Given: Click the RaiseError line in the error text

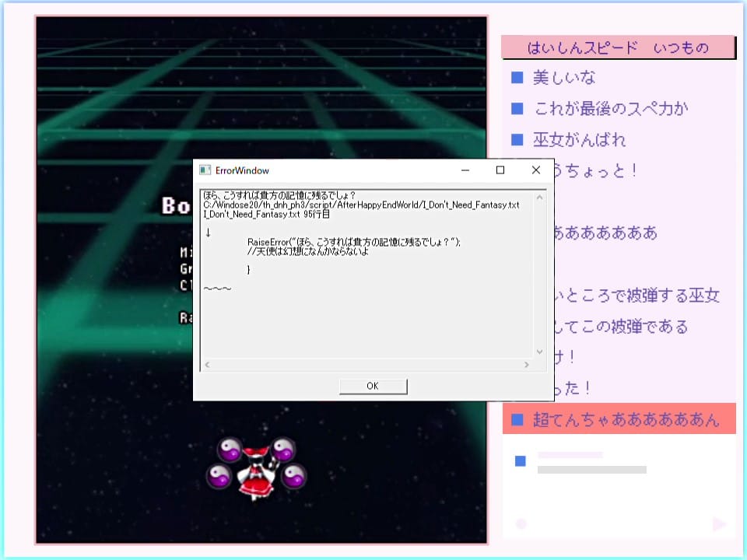Looking at the screenshot, I should coord(353,242).
